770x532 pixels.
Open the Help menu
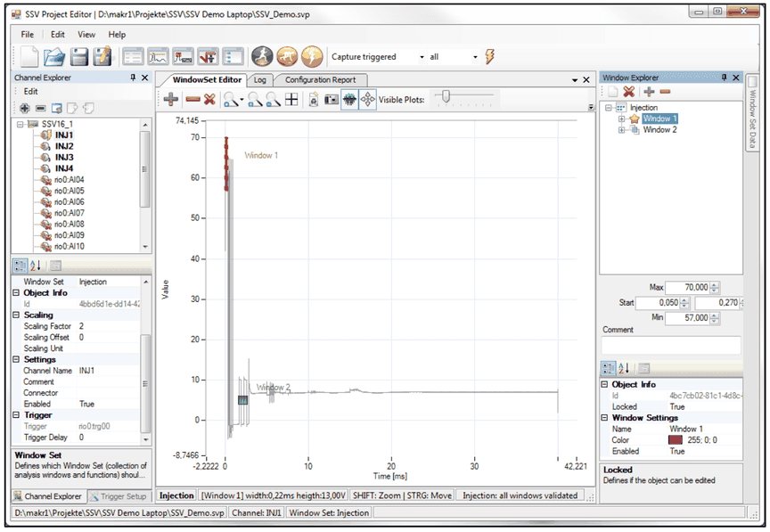coord(117,35)
